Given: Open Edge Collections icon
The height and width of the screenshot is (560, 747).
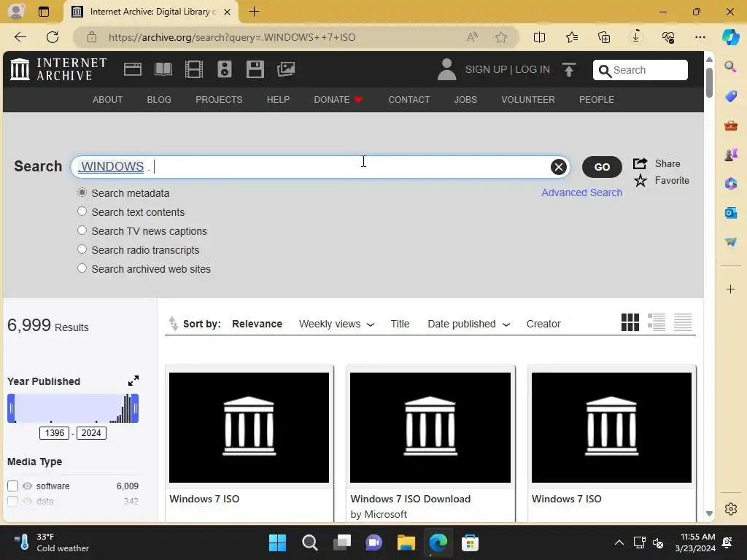Looking at the screenshot, I should (603, 37).
